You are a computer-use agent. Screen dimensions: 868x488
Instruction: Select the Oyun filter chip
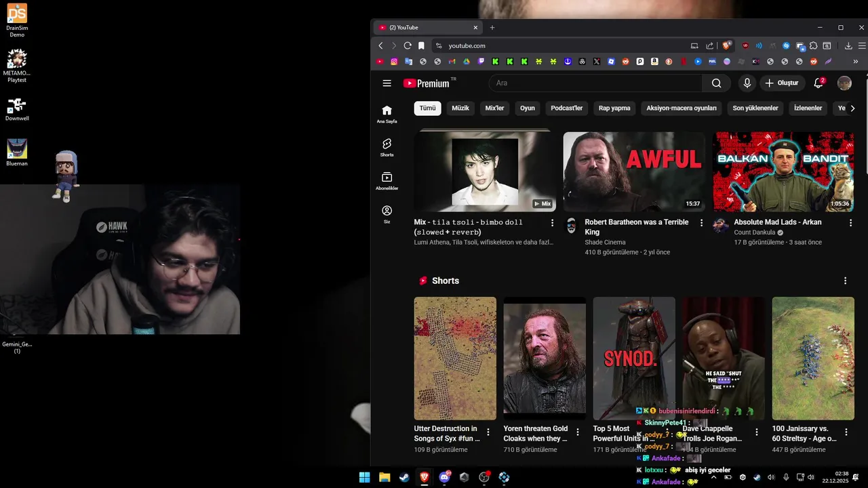tap(528, 108)
